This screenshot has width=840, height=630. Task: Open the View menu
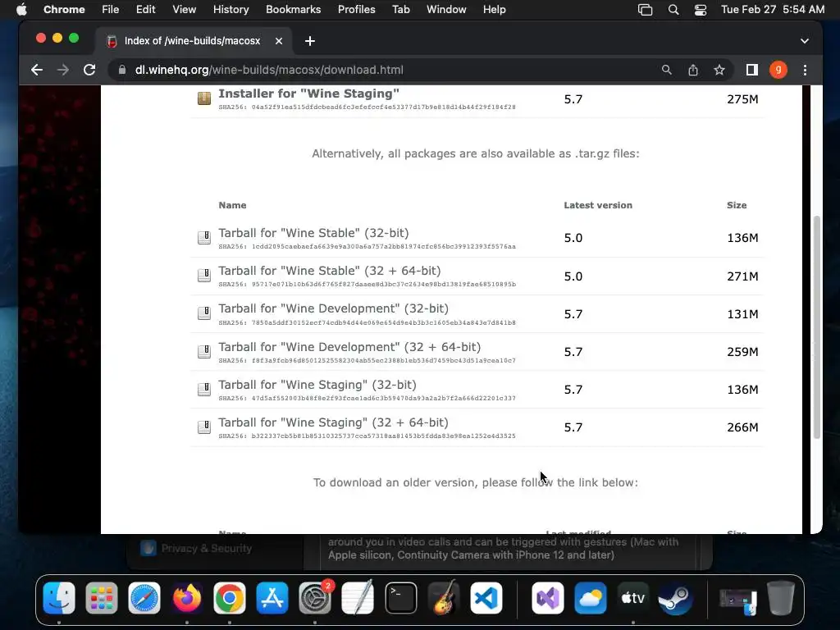[184, 10]
